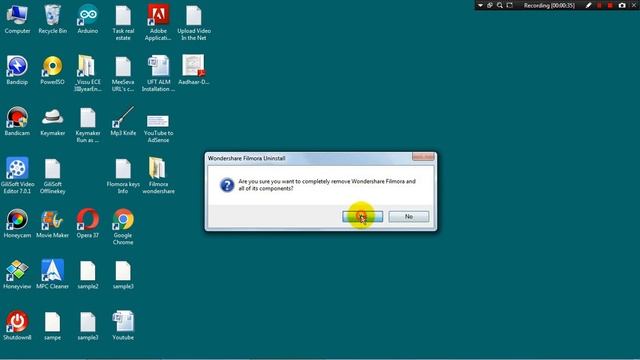Launch PowerISO from the desktop
Viewport: 640px width, 360px height.
coord(52,70)
